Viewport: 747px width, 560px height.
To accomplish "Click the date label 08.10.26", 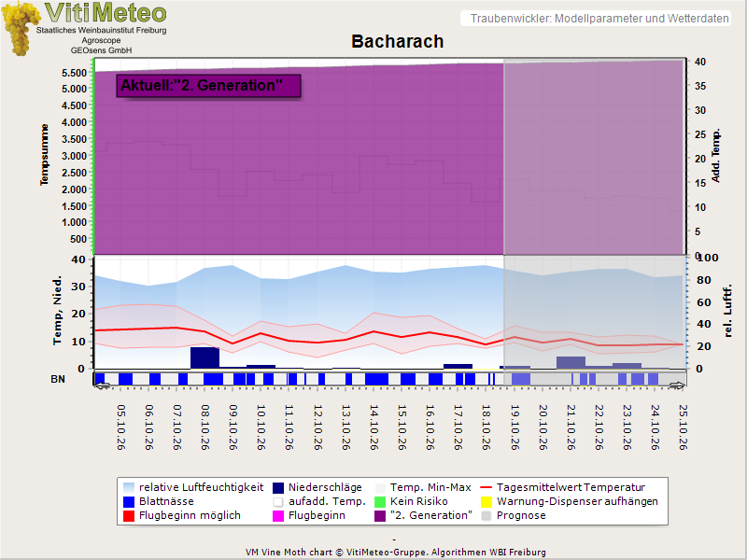I will pos(204,427).
